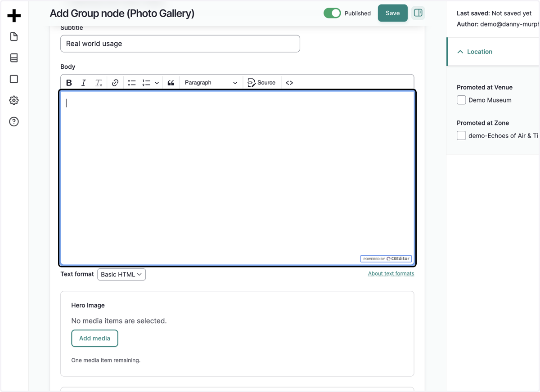Click the 'Promoted at Zone' label
Image resolution: width=540 pixels, height=392 pixels.
483,123
